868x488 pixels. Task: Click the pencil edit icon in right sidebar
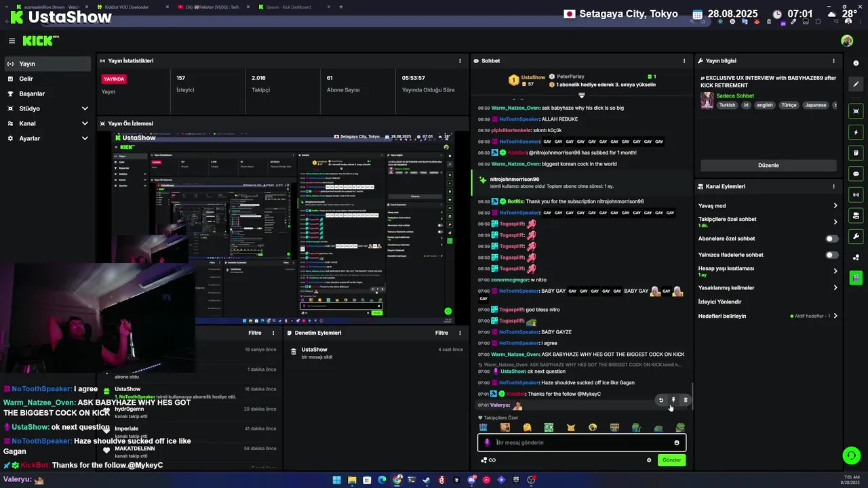[856, 85]
